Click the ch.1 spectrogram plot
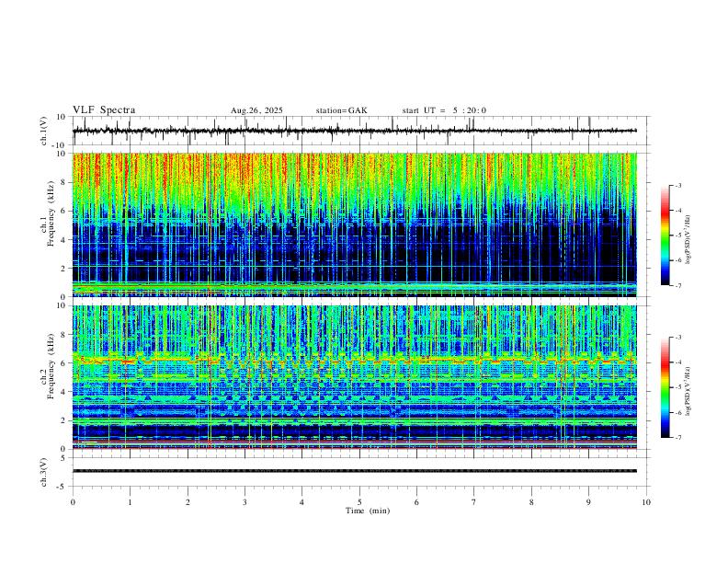 pyautogui.click(x=355, y=224)
